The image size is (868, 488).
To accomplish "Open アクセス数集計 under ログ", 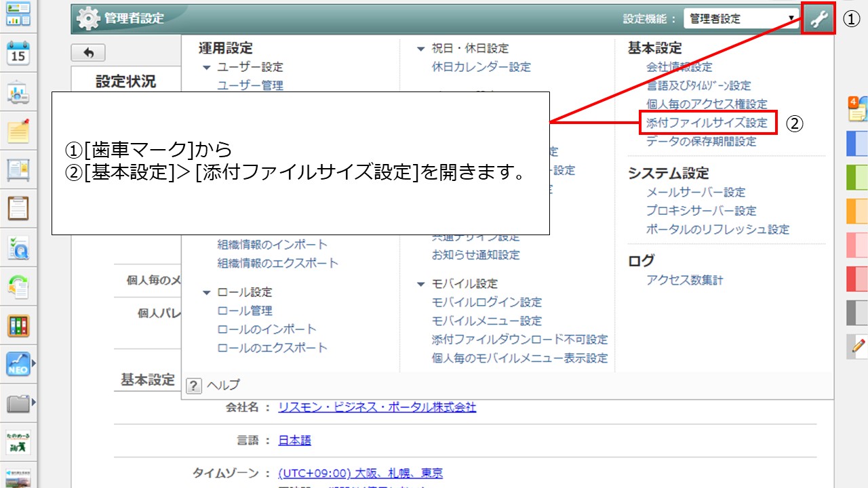I will 685,281.
